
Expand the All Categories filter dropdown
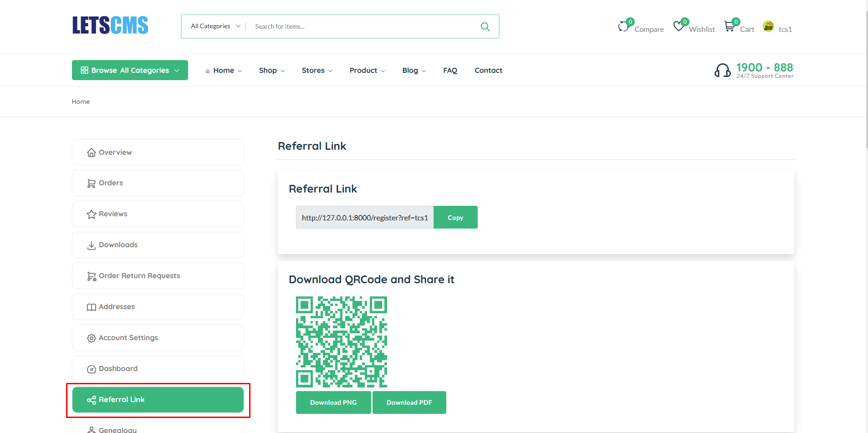pos(214,26)
